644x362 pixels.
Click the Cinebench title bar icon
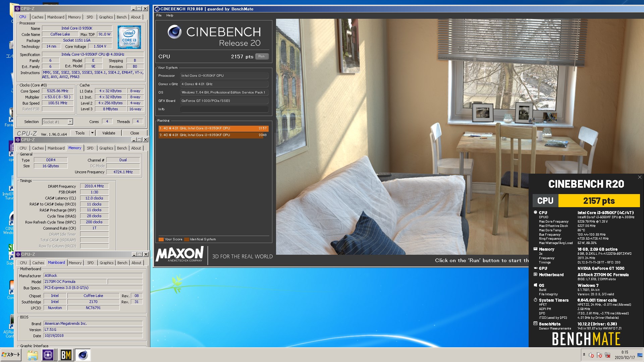tap(157, 9)
